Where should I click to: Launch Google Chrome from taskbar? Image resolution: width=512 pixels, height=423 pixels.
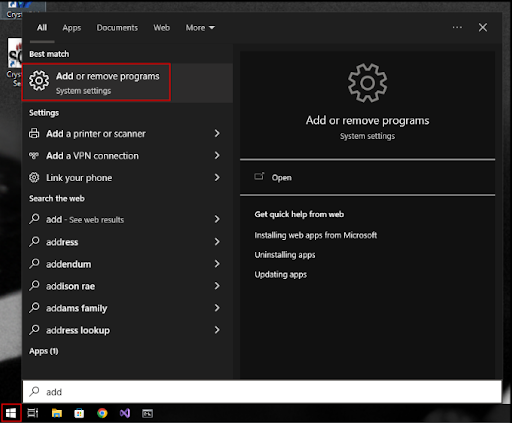(x=102, y=413)
